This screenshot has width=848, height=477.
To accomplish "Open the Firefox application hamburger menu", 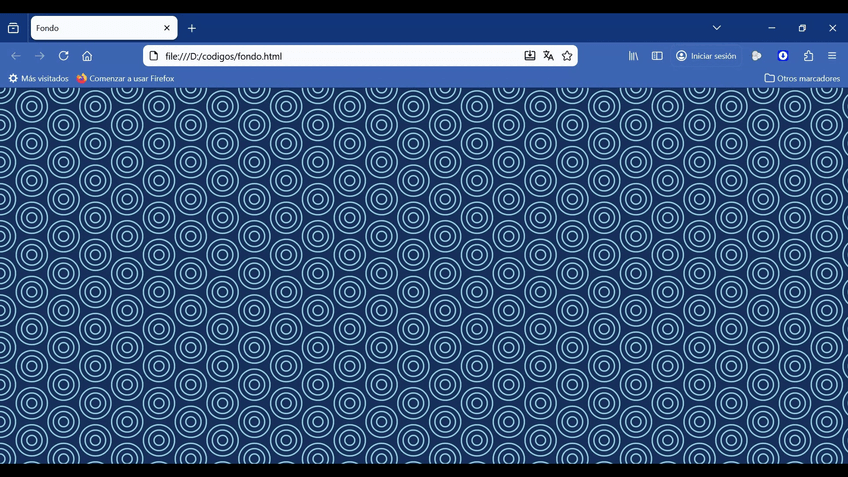I will click(x=832, y=56).
